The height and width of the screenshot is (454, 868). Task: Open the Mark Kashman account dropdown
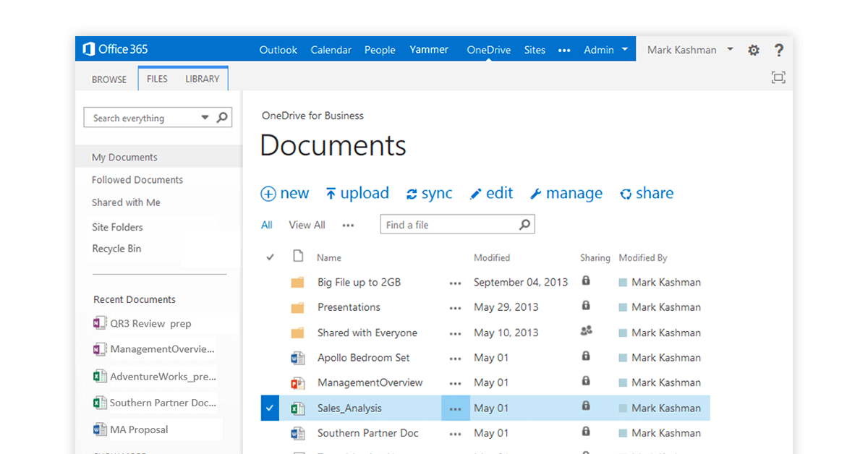pos(730,49)
